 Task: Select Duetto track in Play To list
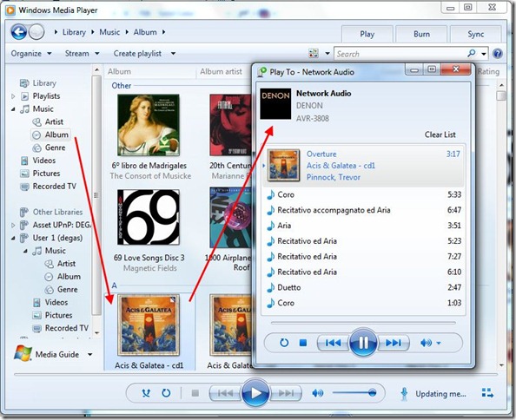pyautogui.click(x=363, y=287)
